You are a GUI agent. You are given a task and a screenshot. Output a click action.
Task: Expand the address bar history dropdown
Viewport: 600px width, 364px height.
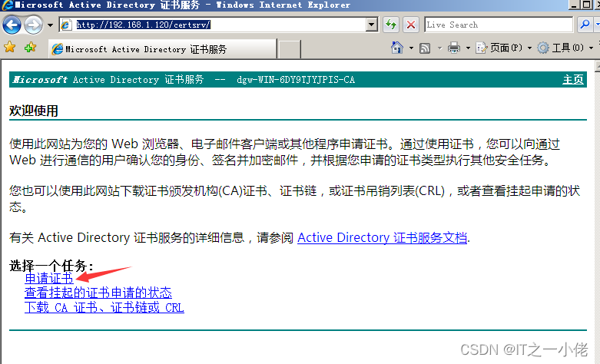point(371,25)
